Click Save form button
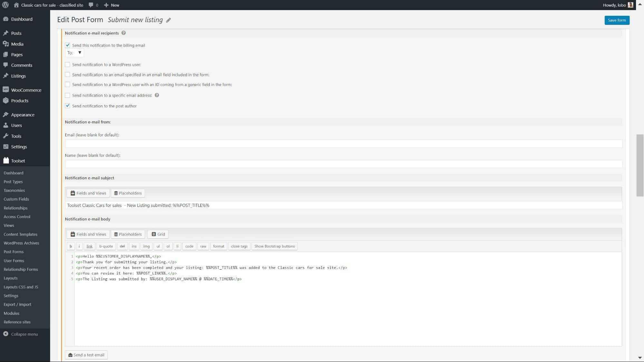The image size is (644, 362). (x=617, y=20)
